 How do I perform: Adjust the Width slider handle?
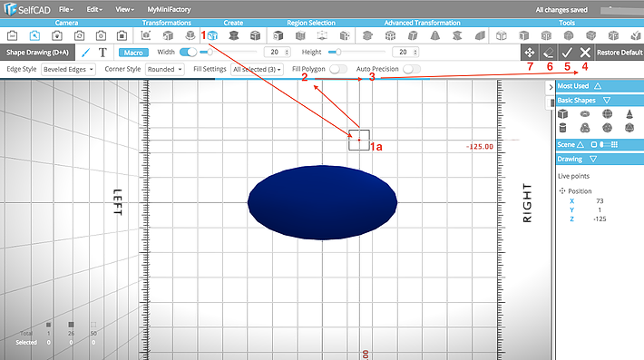click(x=210, y=52)
